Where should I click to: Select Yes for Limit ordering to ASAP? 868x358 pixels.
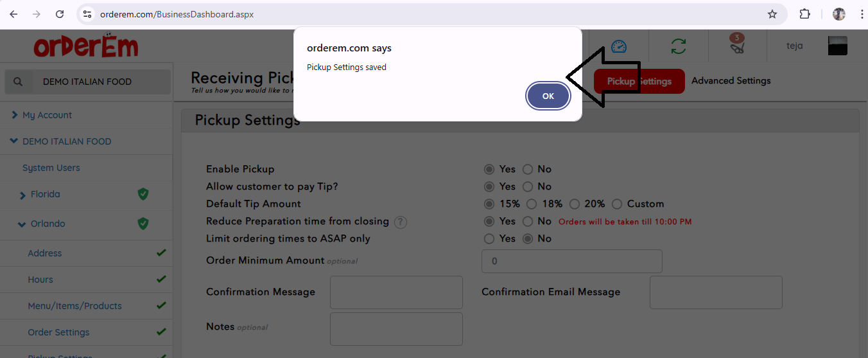click(x=489, y=238)
